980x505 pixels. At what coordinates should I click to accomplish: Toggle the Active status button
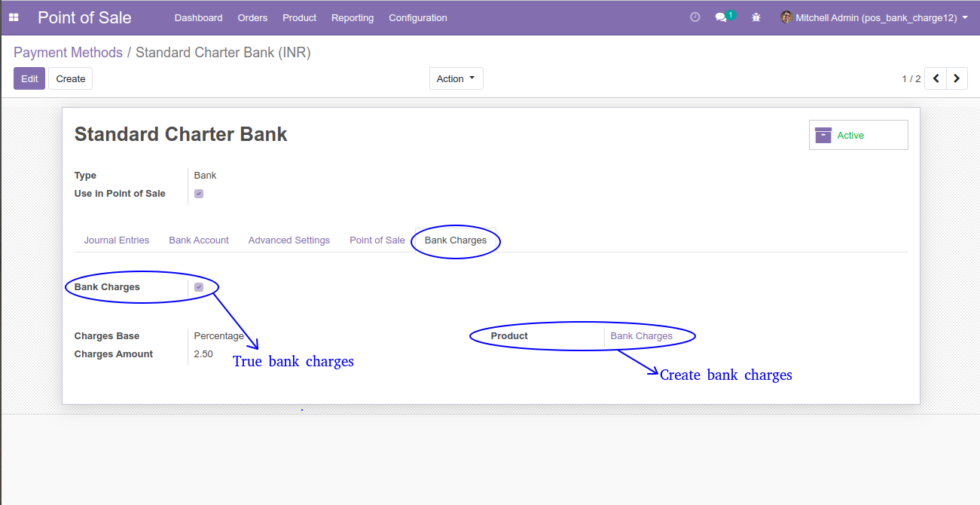pos(859,135)
